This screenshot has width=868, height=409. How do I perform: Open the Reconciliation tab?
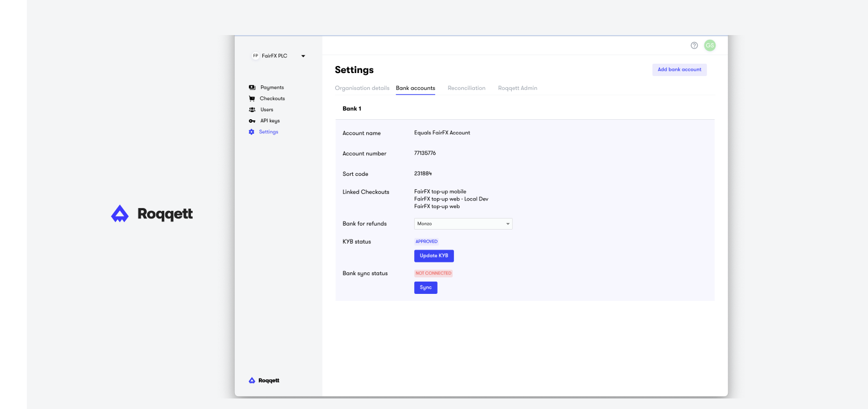tap(467, 88)
